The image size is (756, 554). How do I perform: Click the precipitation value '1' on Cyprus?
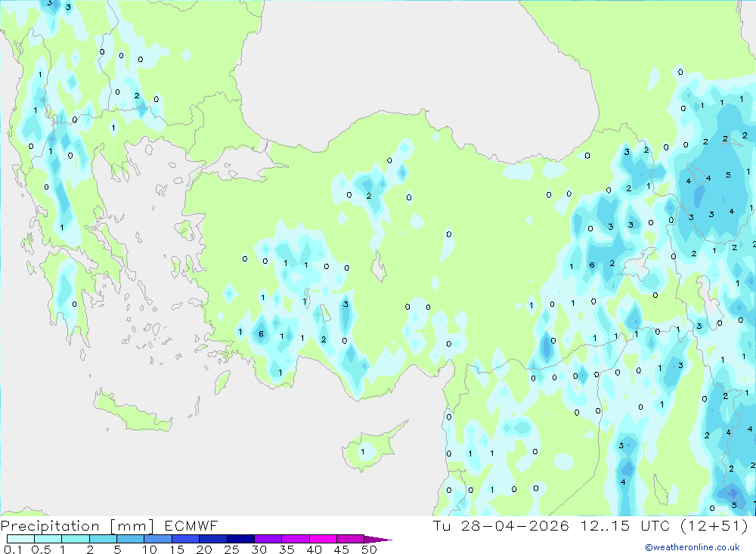(x=363, y=452)
